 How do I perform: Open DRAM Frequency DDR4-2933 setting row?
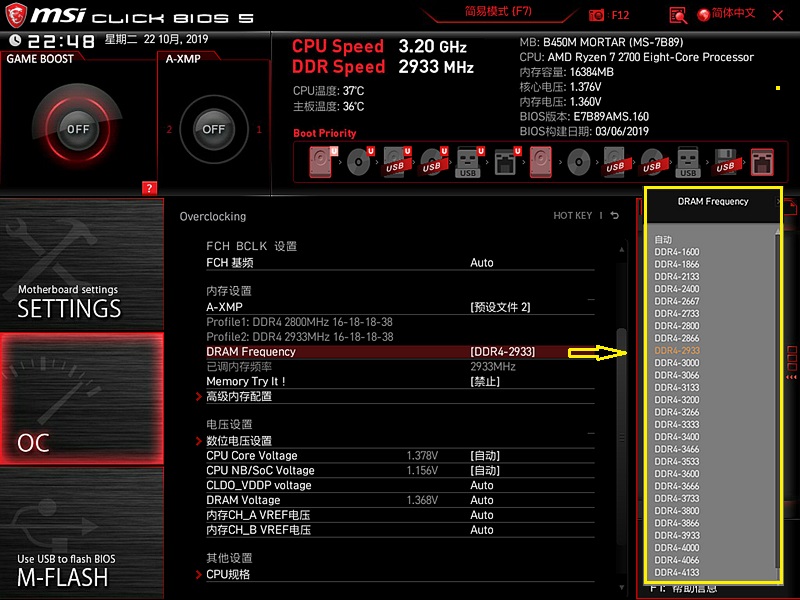(400, 352)
